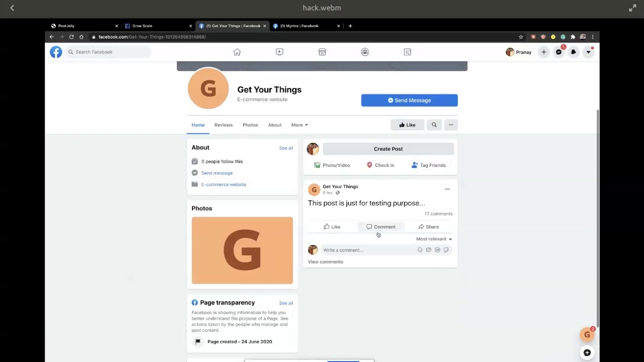Screen dimensions: 644x362
Task: Expand the More dropdown tab
Action: pyautogui.click(x=299, y=125)
